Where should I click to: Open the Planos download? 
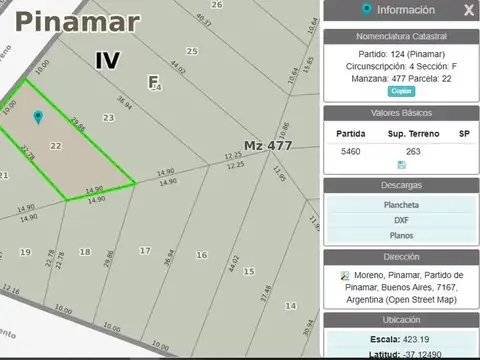[x=401, y=235]
